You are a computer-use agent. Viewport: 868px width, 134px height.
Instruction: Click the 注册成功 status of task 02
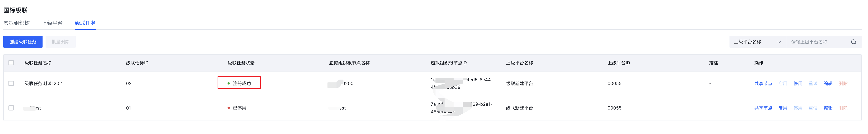point(242,84)
